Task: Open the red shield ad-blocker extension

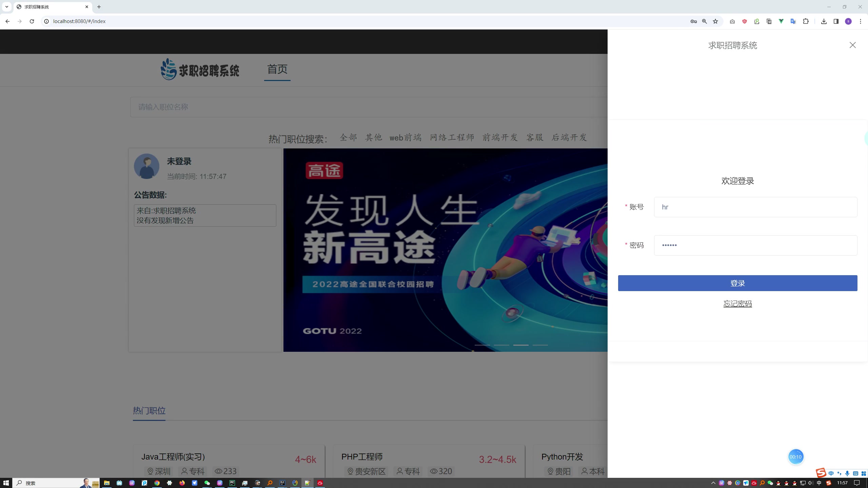Action: 745,21
